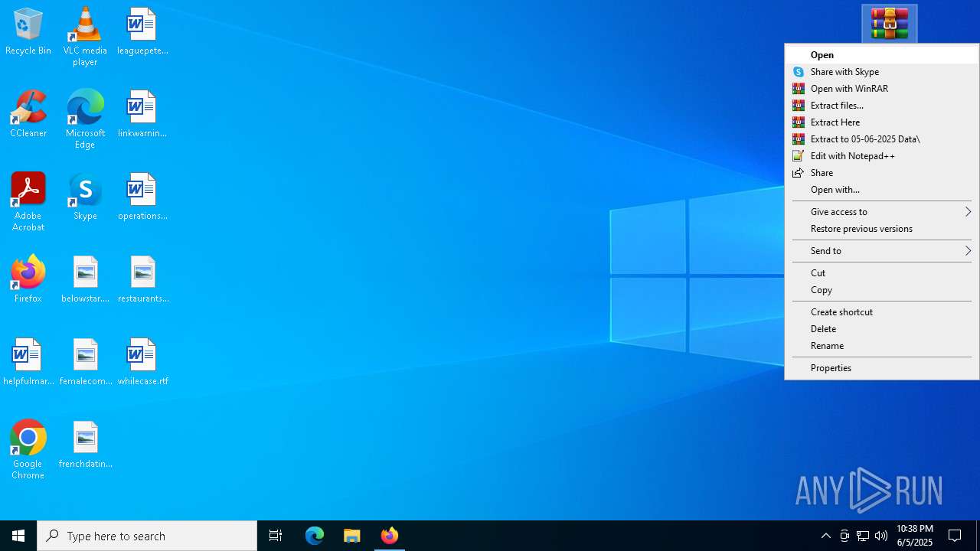Choose Extract to 05-06-2025 Data\

(x=882, y=139)
